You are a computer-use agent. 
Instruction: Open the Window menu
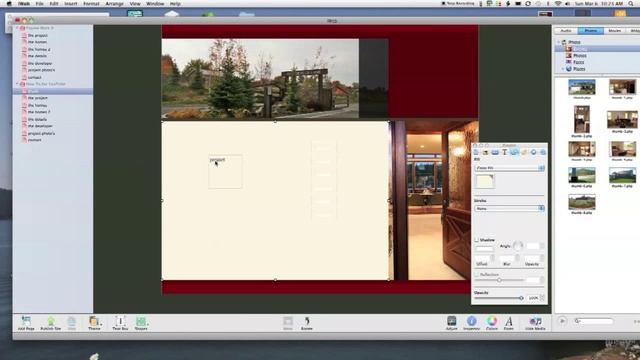155,4
